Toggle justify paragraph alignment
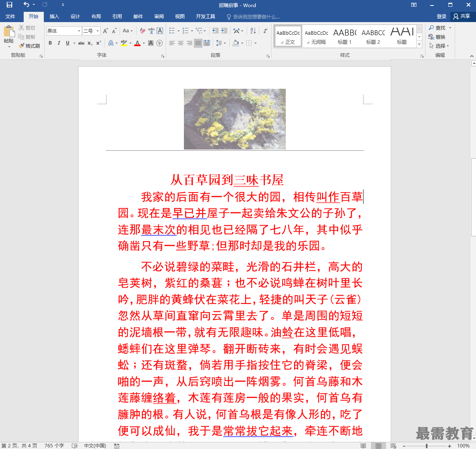476x449 pixels. (x=198, y=43)
